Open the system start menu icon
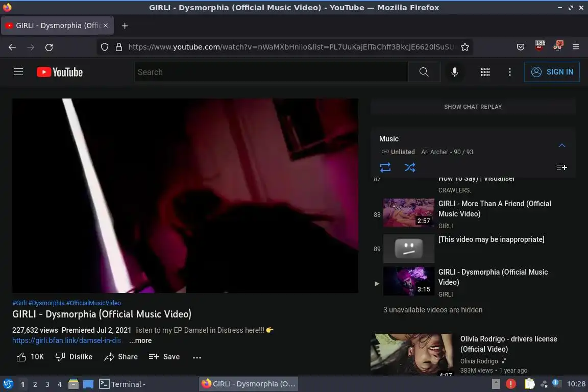Viewport: 588px width, 392px height. tap(8, 384)
